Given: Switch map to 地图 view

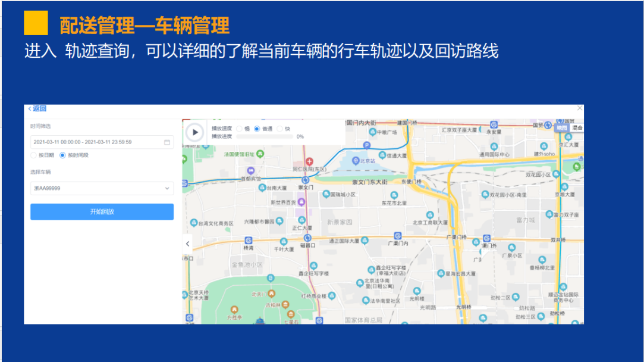Looking at the screenshot, I should tap(562, 128).
